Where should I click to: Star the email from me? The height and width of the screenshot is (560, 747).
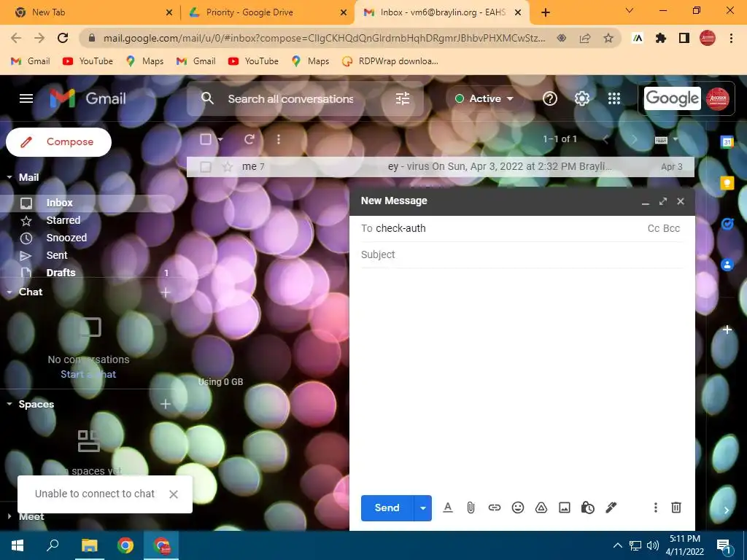pyautogui.click(x=228, y=167)
